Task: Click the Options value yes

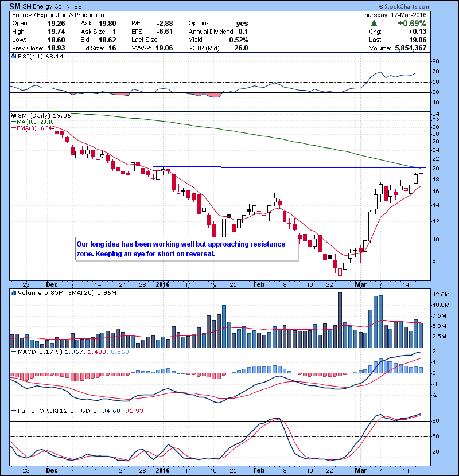Action: coord(242,24)
